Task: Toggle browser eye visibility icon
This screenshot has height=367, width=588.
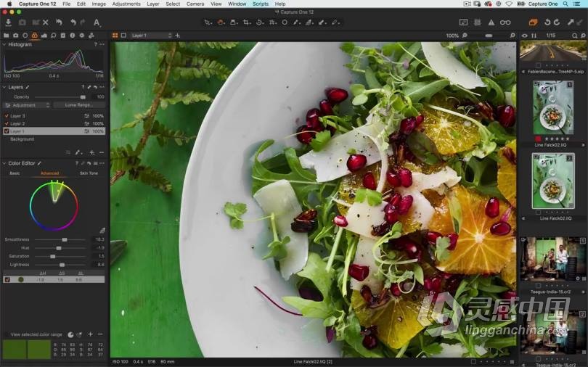Action: 524,36
